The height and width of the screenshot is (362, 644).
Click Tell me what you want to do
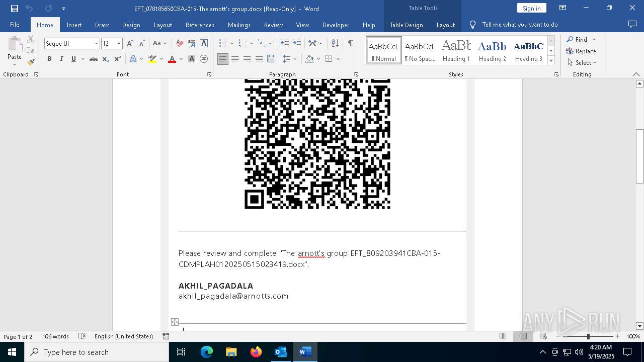point(520,25)
